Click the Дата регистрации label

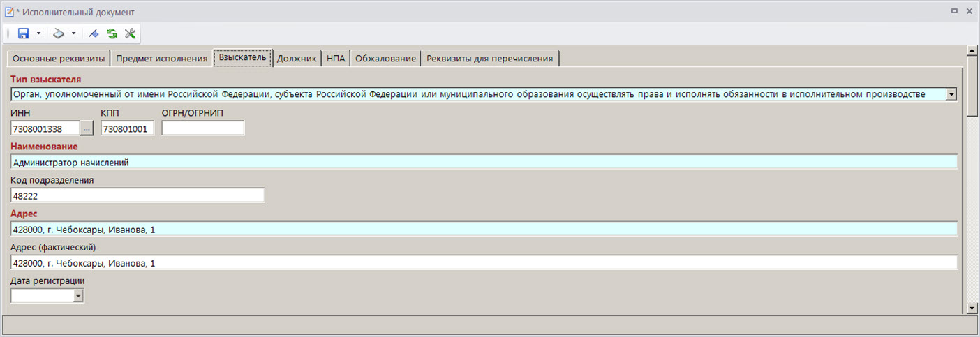click(48, 280)
